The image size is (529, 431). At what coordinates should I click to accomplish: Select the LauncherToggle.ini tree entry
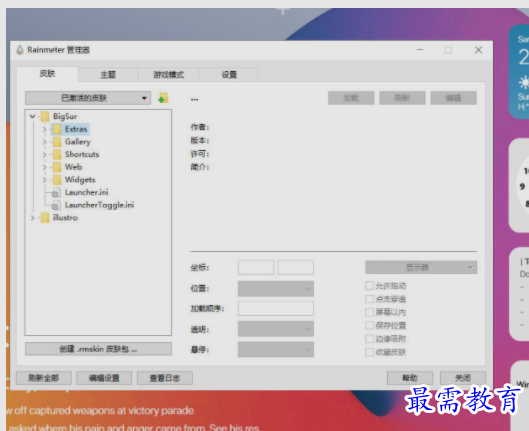[100, 205]
